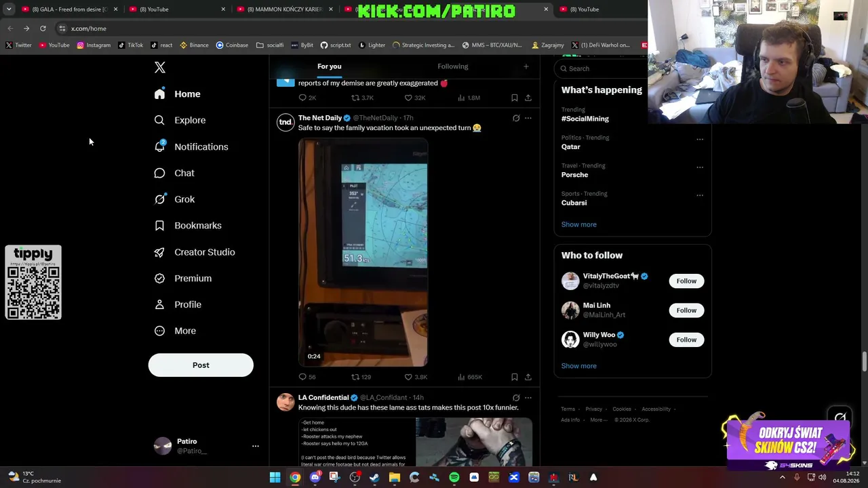Open Steam from the taskbar
The width and height of the screenshot is (868, 488).
[x=374, y=477]
